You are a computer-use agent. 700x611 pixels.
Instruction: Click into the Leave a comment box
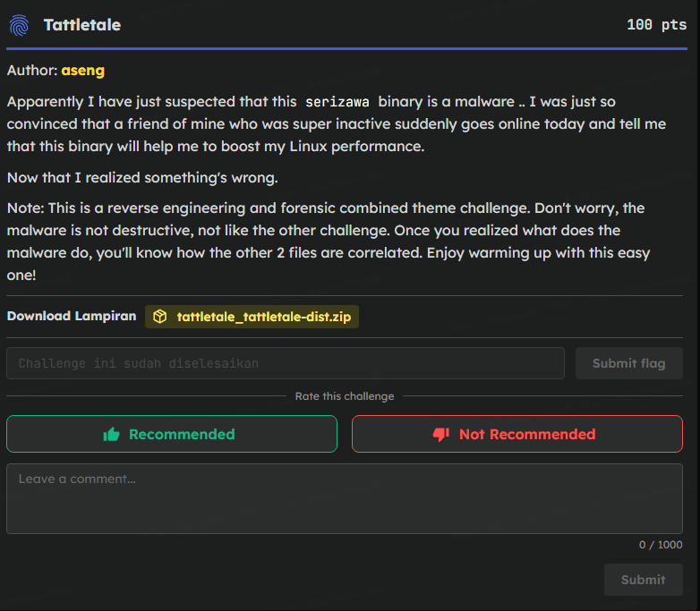[x=345, y=498]
